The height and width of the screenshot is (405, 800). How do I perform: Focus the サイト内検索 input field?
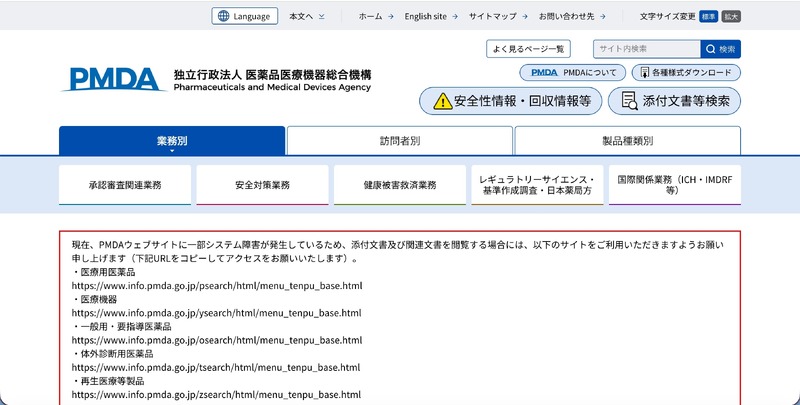click(x=647, y=49)
